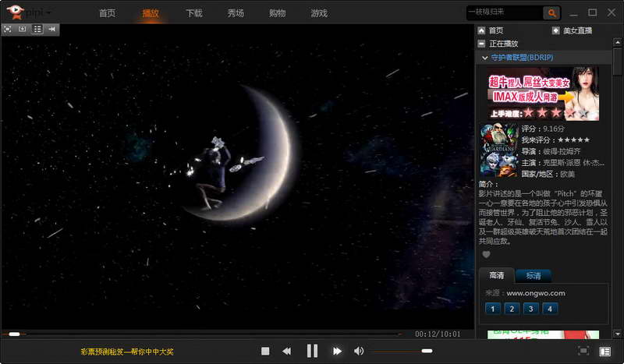Minimize the pipi player window
Viewport: 624px width, 364px height.
573,13
